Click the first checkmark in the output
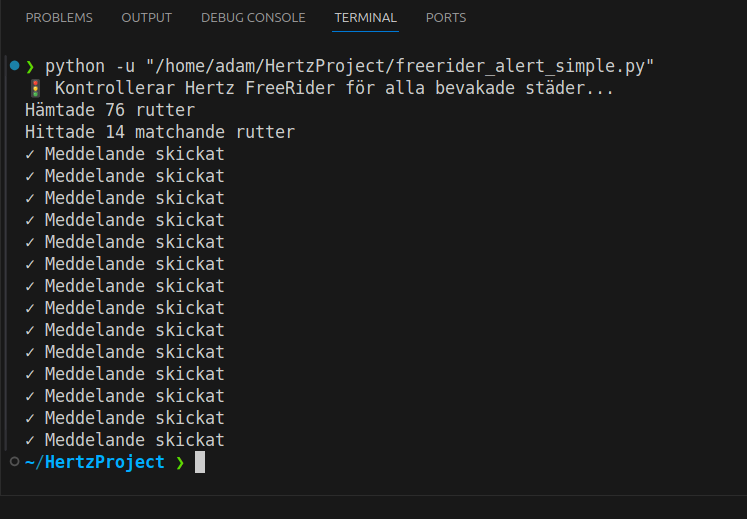The image size is (747, 519). [30, 154]
